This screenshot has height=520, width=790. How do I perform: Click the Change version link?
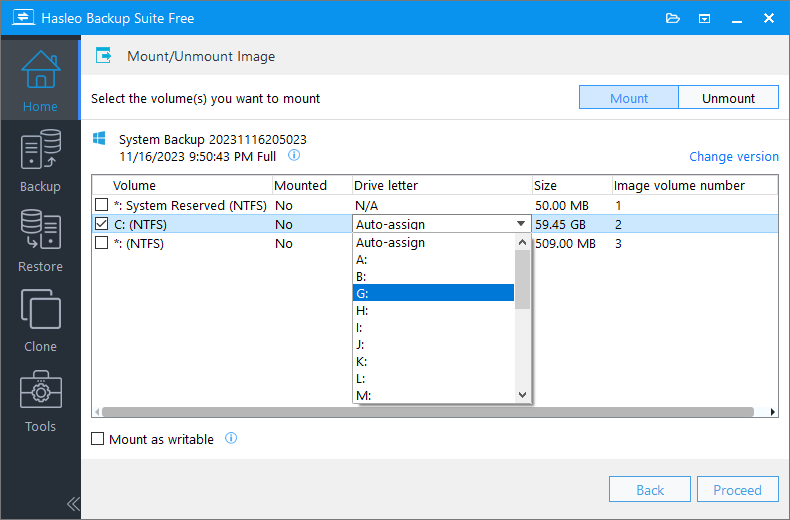coord(734,156)
